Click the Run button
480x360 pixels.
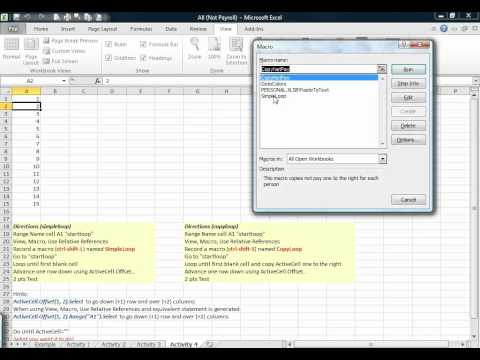click(408, 69)
